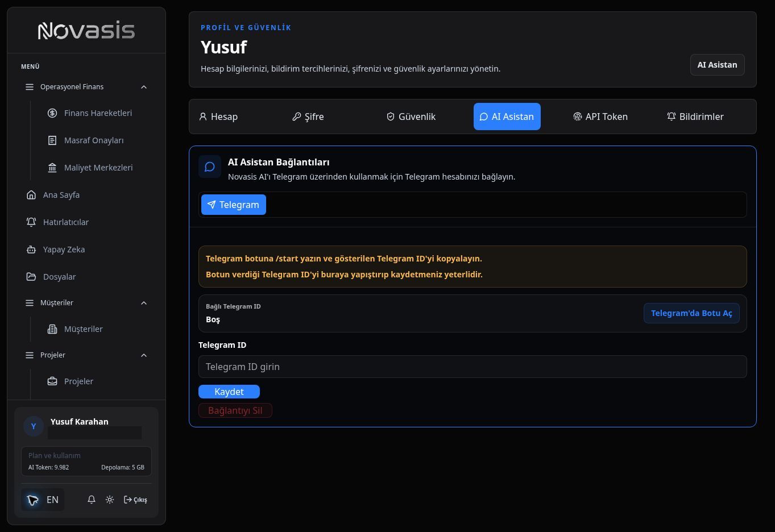Save the Telegram ID with Kaydet
This screenshot has width=775, height=532.
click(x=229, y=392)
